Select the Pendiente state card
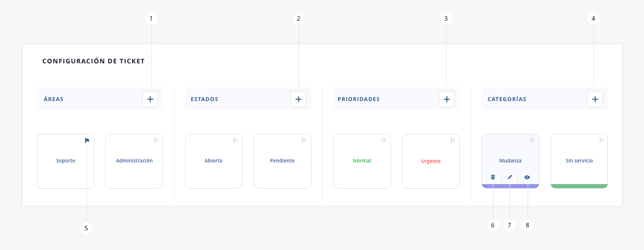 [282, 161]
